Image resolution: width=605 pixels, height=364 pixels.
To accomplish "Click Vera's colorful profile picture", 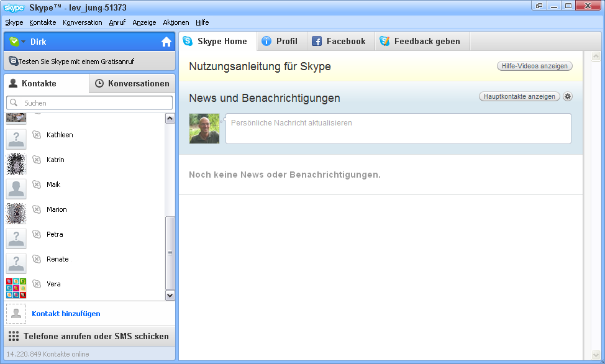I will point(16,288).
